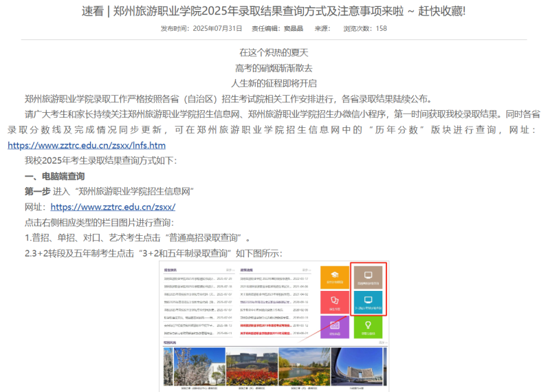Click the editor name after 责任编辑
Screen dimensions: 550x392
[294, 28]
